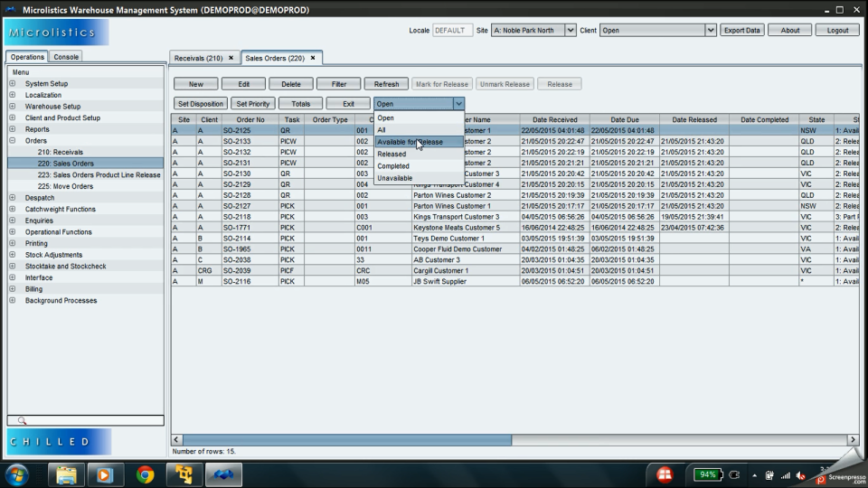Click the Logout button
Screen dimensions: 868x488
[837, 31]
